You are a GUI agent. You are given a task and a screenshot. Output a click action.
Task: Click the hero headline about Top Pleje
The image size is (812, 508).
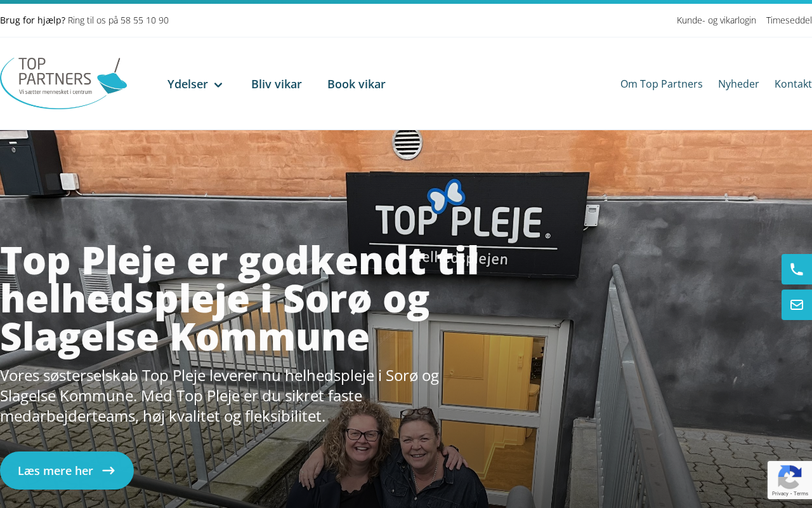[x=240, y=298]
